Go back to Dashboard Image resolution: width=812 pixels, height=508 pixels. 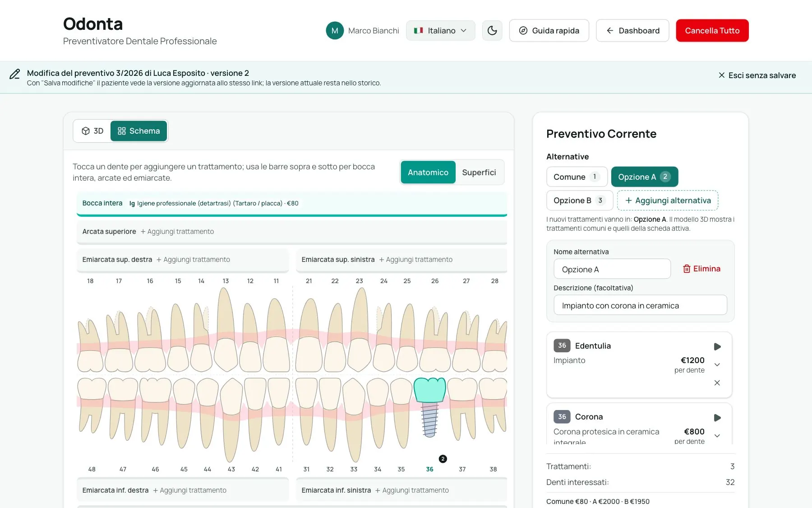[632, 31]
